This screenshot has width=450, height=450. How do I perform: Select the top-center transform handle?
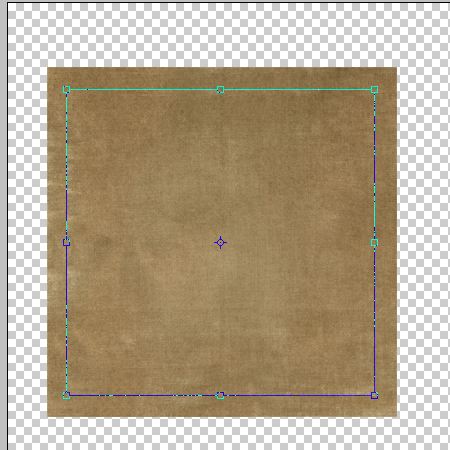220,89
